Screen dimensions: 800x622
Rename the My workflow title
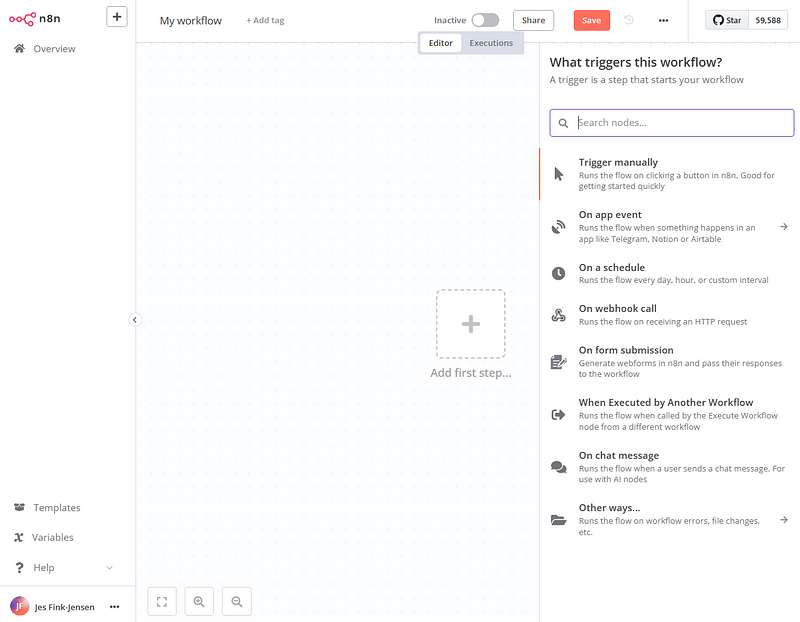coord(191,21)
